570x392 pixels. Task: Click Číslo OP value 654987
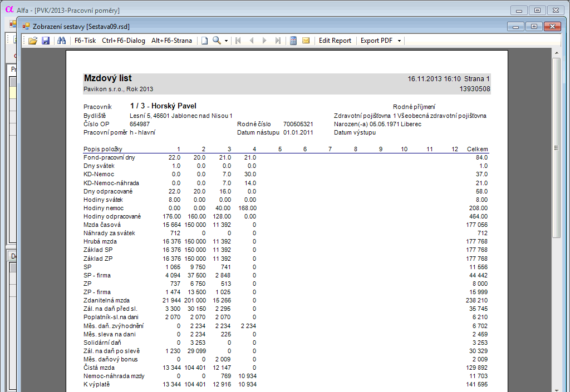140,124
